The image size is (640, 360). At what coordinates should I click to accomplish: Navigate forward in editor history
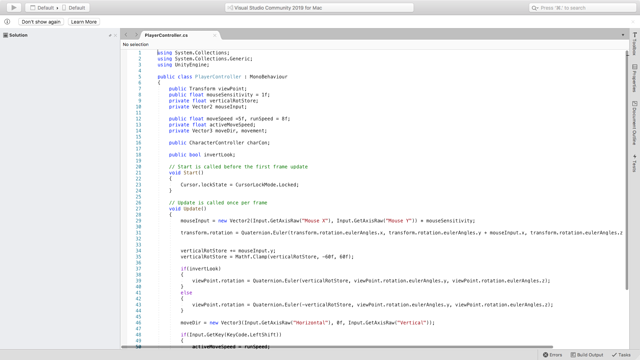[x=136, y=35]
